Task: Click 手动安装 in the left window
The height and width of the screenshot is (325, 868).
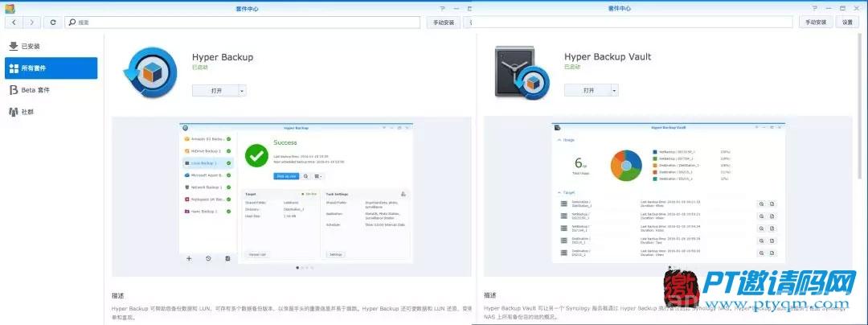Action: [x=444, y=23]
